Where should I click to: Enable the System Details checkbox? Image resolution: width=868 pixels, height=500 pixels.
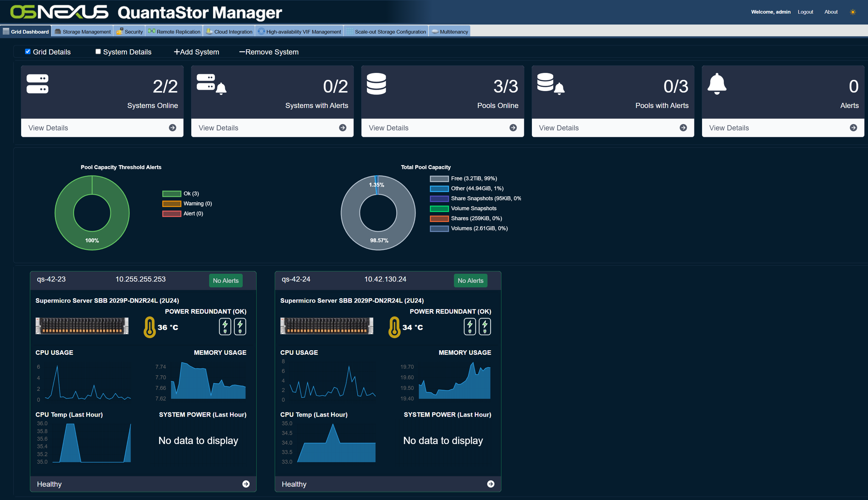[x=98, y=51]
